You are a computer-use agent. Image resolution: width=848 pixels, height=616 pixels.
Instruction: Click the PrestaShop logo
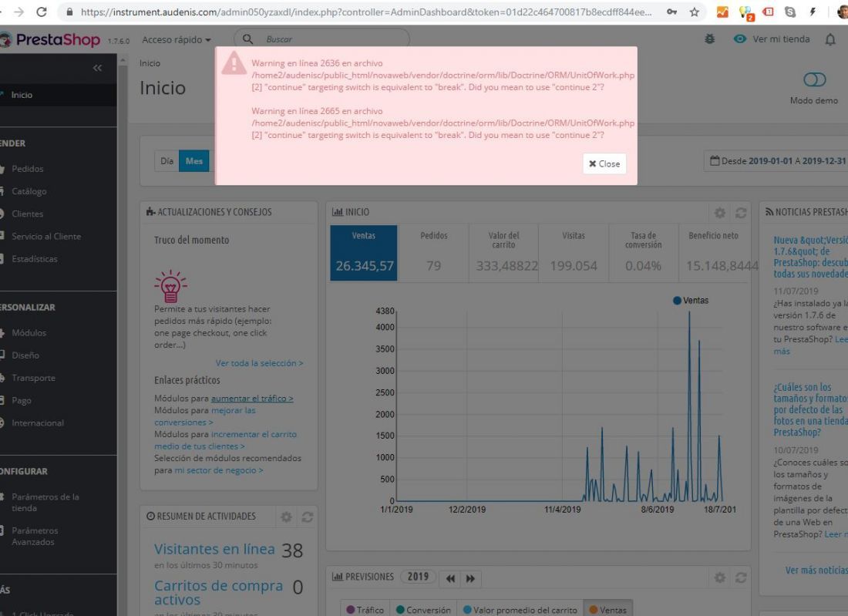tap(50, 39)
